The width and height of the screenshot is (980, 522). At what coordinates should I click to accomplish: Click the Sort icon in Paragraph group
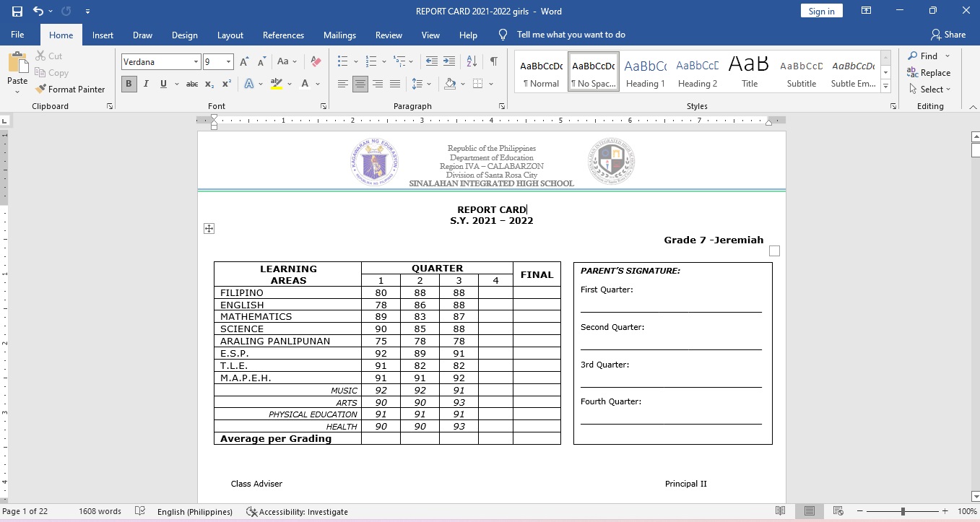pos(472,61)
